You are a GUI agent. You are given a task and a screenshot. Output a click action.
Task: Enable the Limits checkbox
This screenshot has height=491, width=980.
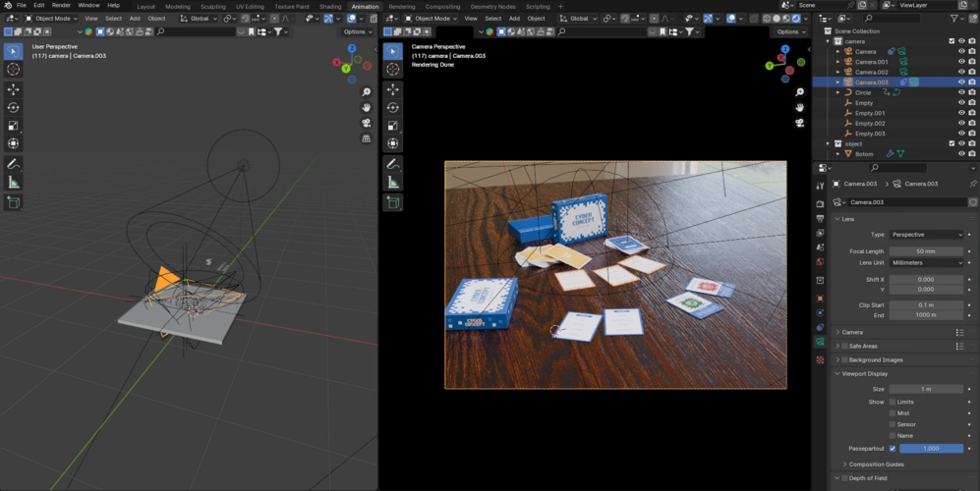pos(893,402)
